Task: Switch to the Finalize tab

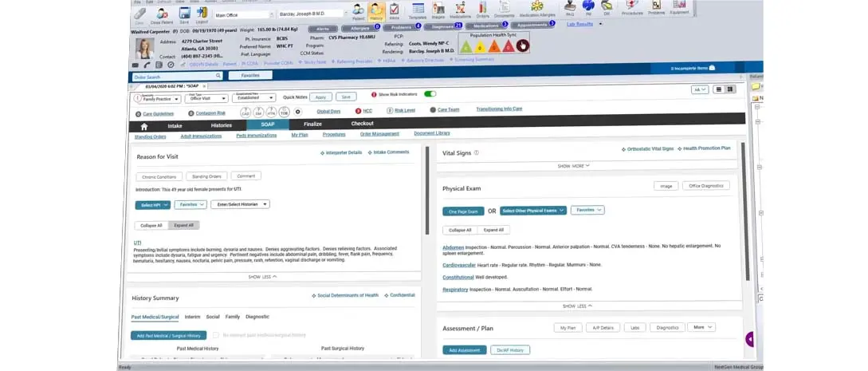Action: coord(312,124)
